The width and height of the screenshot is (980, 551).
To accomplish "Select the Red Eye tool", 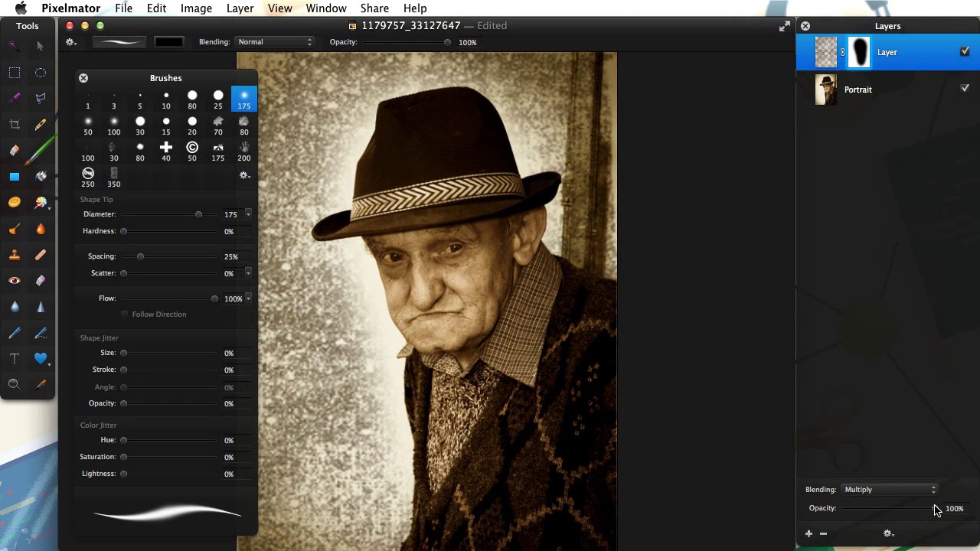I will [x=15, y=281].
